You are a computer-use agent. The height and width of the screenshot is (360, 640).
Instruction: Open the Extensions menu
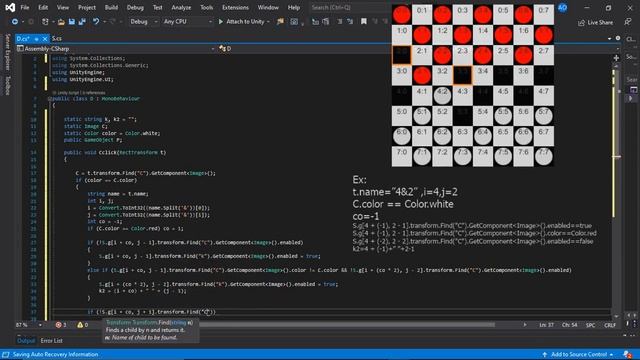coord(235,7)
